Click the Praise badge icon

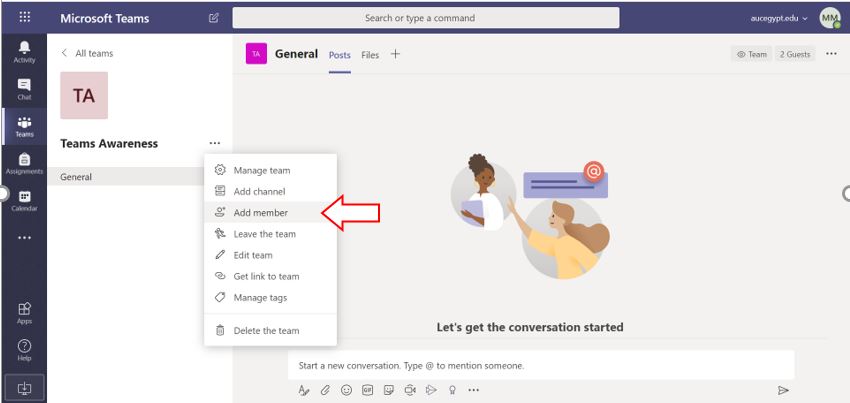452,390
